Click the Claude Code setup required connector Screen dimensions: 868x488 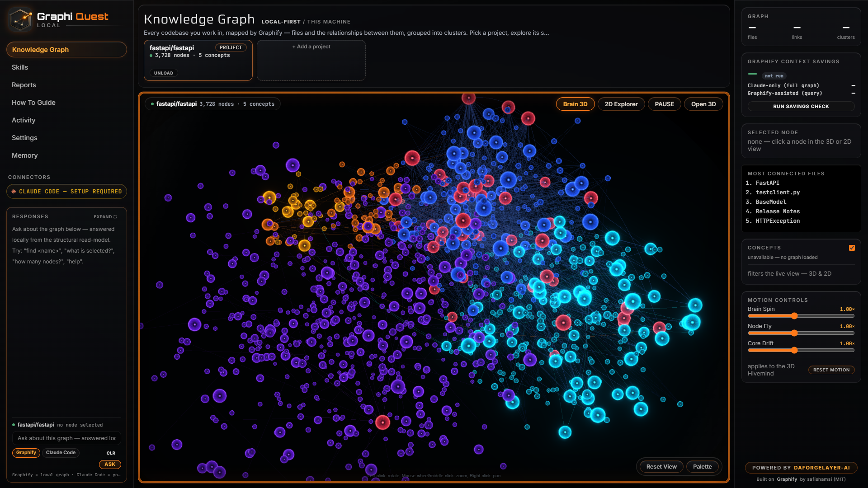[66, 192]
